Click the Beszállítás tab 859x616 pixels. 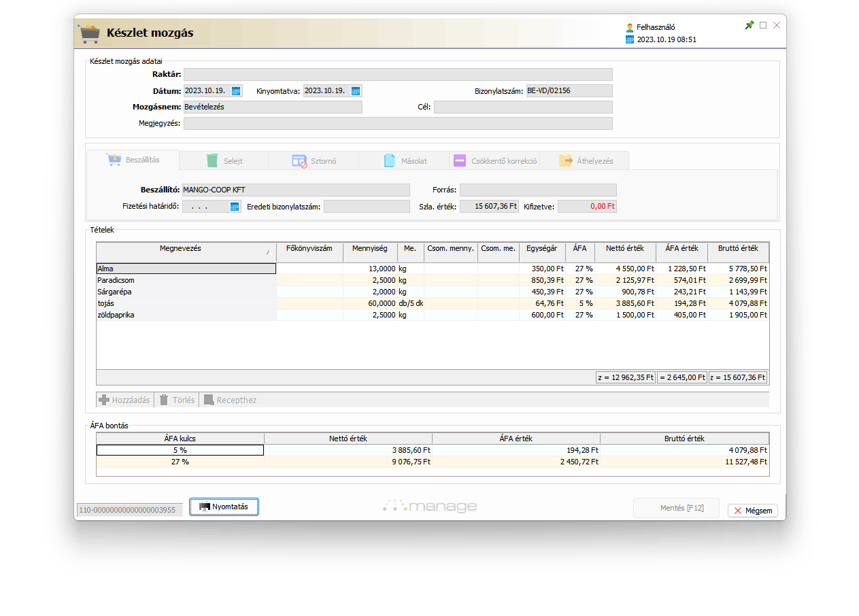pyautogui.click(x=133, y=160)
